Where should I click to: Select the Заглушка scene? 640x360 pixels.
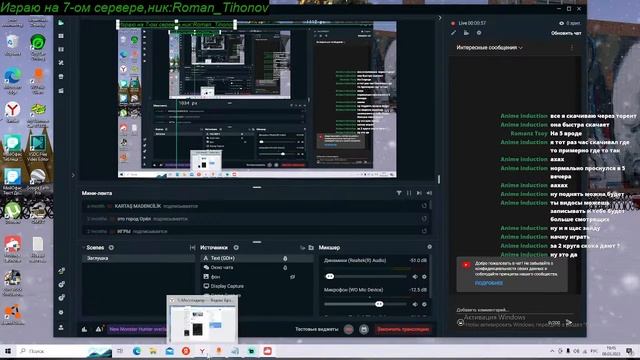[x=138, y=258]
